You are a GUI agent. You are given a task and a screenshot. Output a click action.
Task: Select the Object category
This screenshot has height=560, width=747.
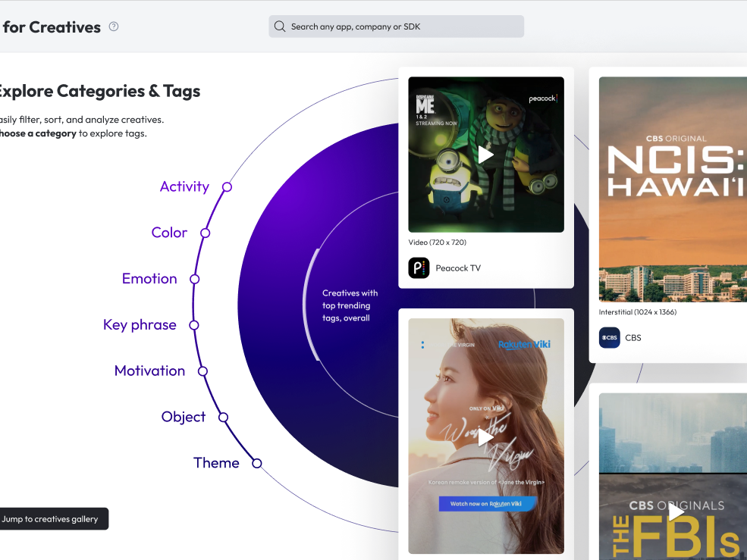point(184,417)
